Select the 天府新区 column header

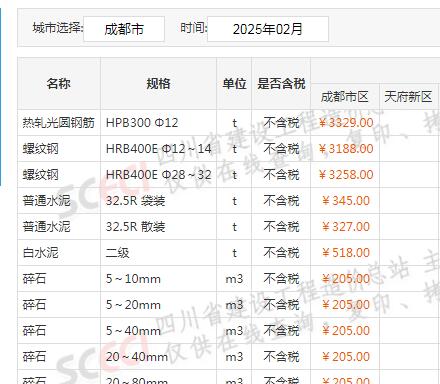point(408,97)
